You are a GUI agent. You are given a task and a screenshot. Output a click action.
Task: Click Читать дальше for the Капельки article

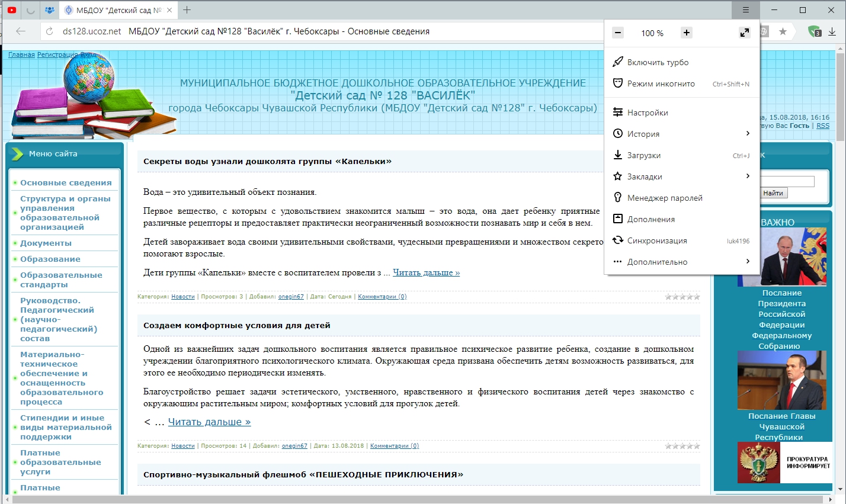click(426, 272)
